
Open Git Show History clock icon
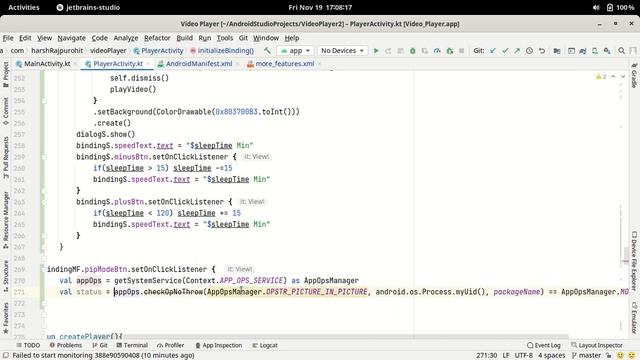529,51
